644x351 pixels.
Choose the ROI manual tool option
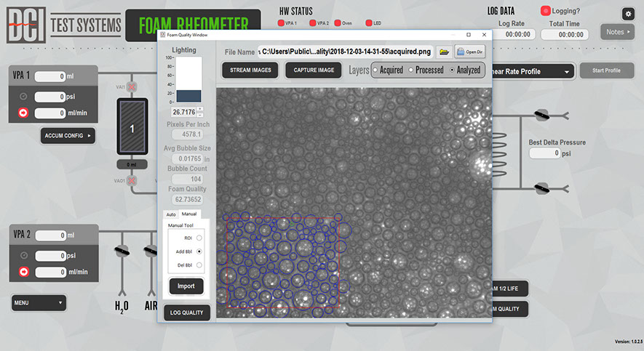[199, 238]
